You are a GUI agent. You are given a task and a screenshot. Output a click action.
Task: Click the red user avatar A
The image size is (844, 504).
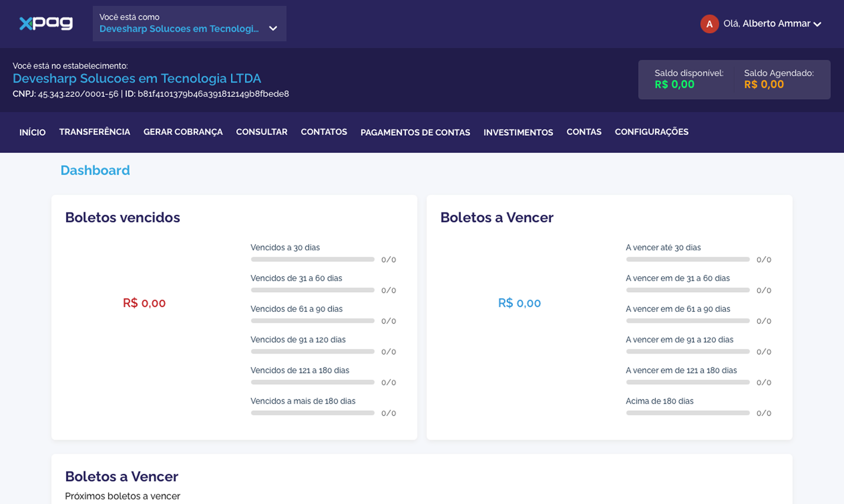tap(709, 24)
